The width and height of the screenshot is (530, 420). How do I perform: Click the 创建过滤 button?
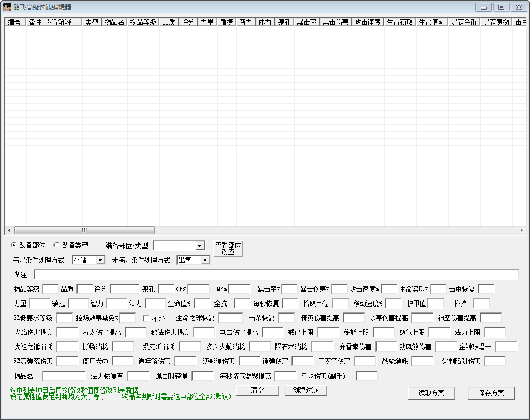[305, 391]
